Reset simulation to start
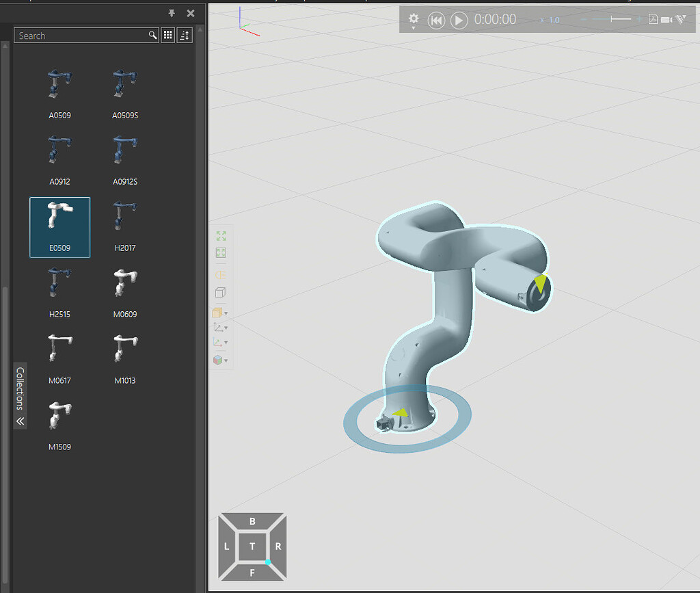The image size is (700, 593). click(435, 21)
